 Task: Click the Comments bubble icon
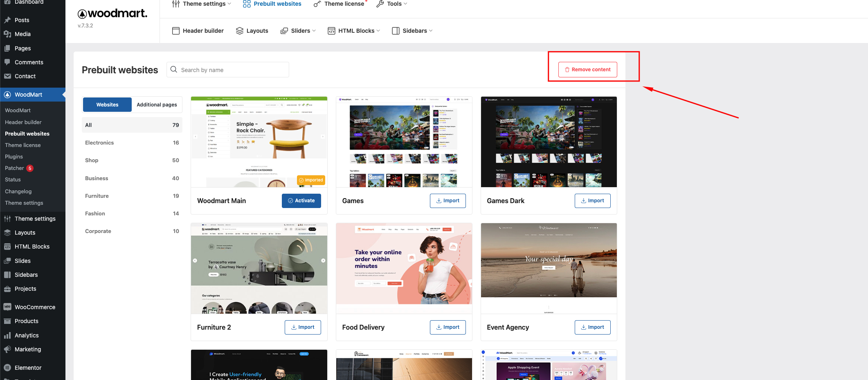7,62
